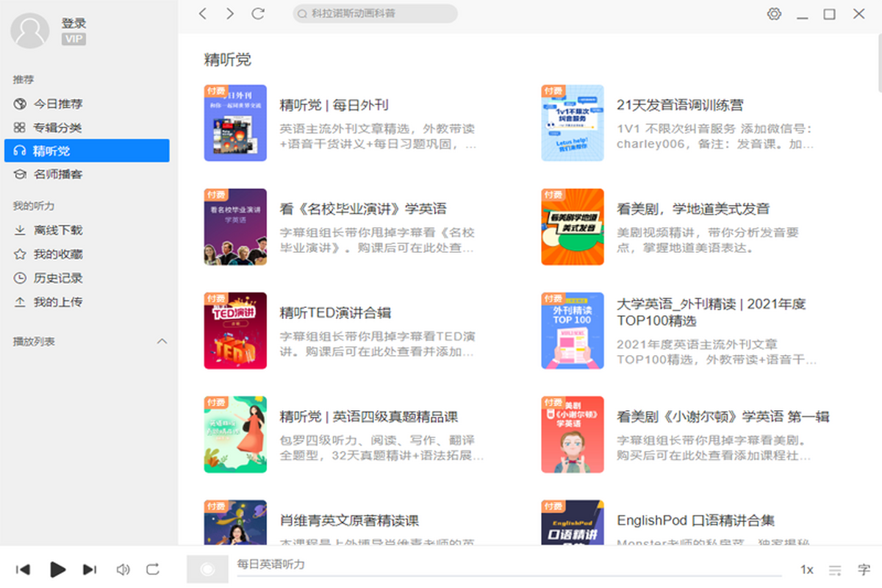Click the play button in player bar
The height and width of the screenshot is (588, 882).
click(x=57, y=569)
